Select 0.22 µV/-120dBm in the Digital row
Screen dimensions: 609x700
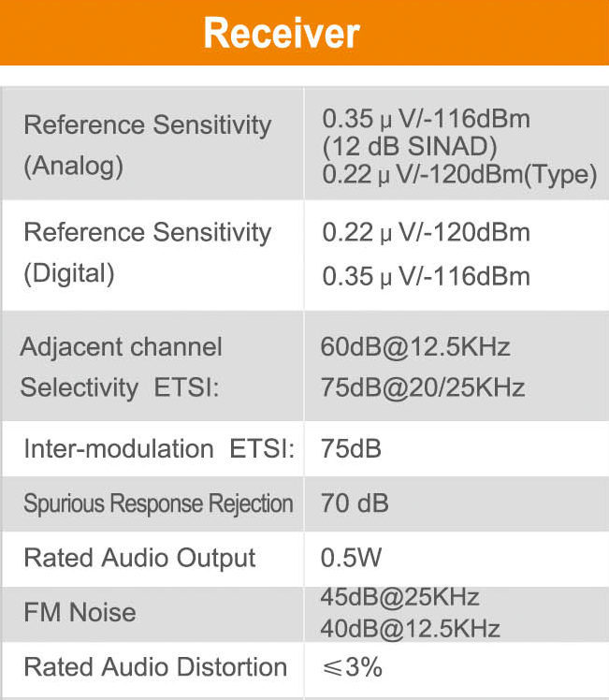coord(426,232)
